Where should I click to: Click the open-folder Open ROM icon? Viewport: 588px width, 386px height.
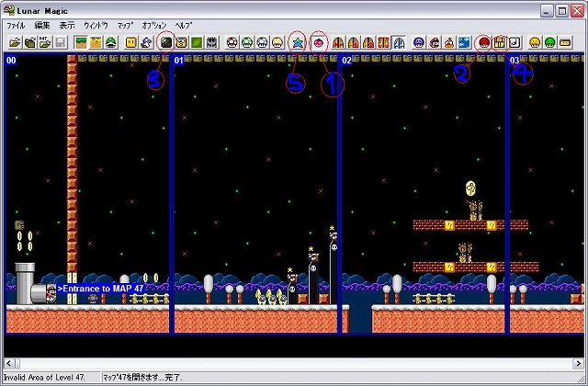15,43
